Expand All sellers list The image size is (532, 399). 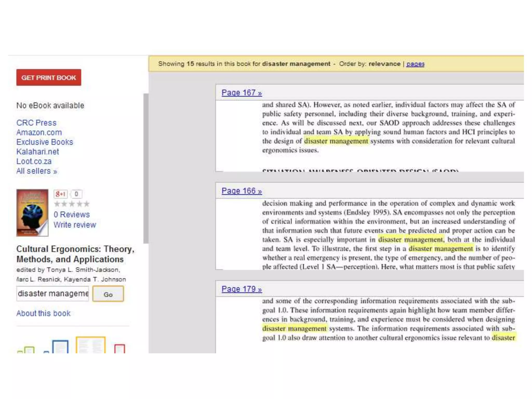point(37,171)
